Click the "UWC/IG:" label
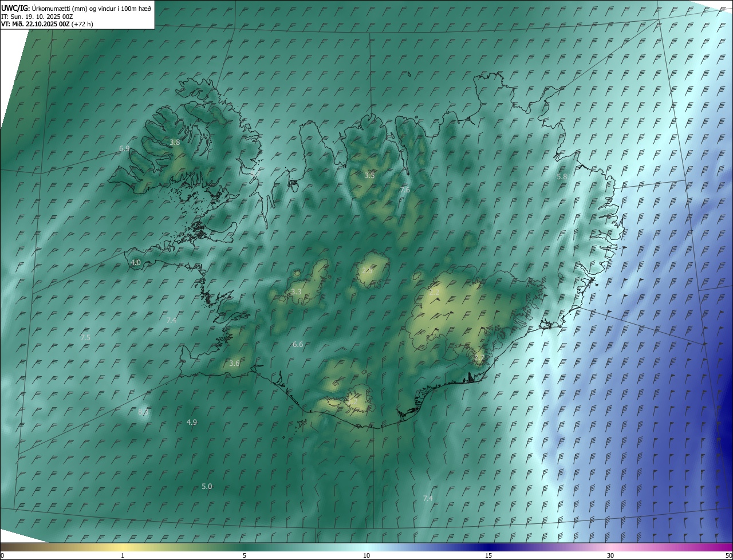 15,8
